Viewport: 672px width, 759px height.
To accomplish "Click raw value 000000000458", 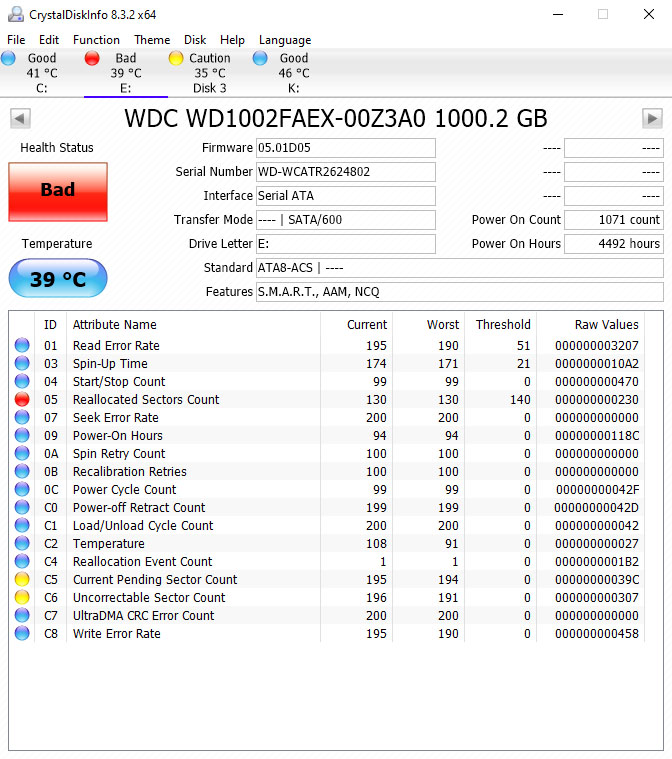I will pos(597,633).
